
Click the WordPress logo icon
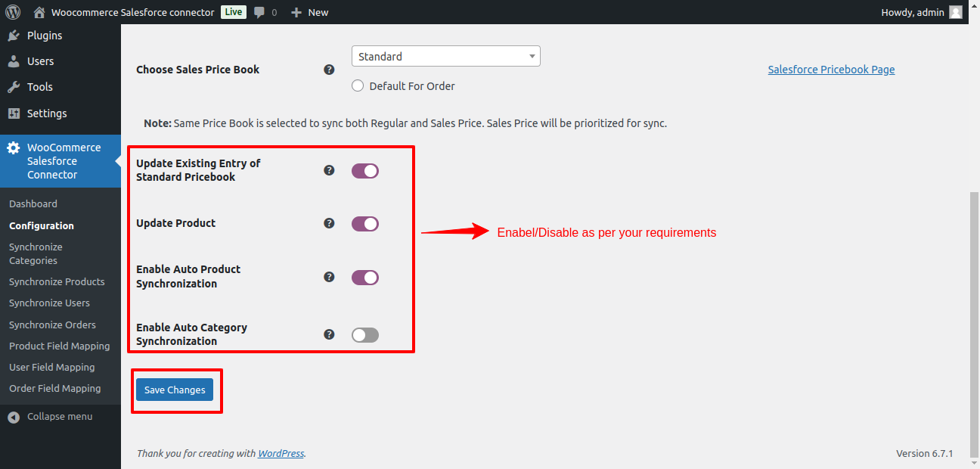(13, 12)
